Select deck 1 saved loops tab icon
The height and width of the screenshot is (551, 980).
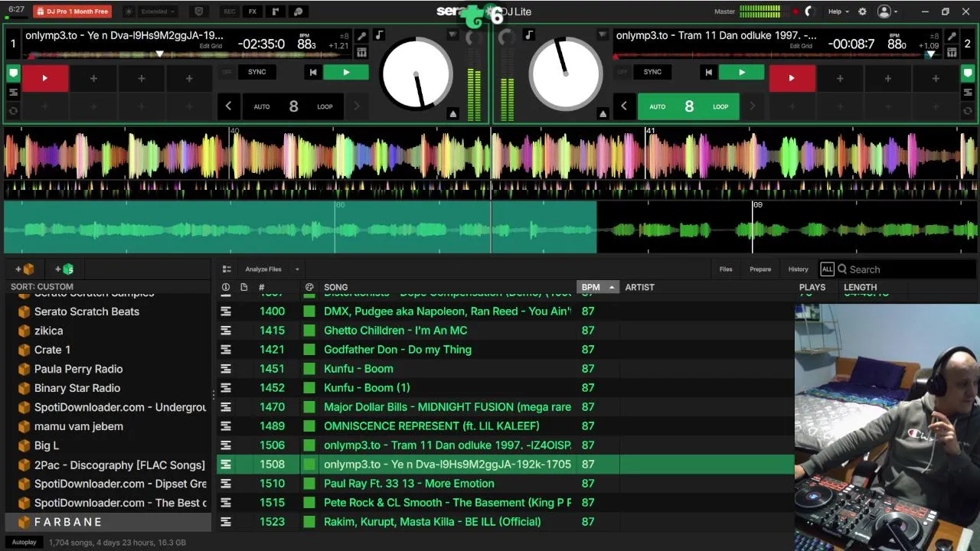point(13,93)
